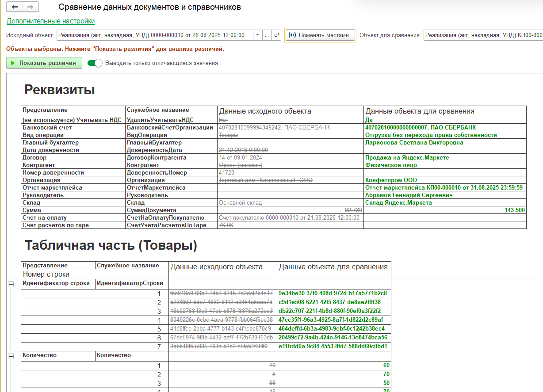
Task: Click the СчетУчетаРасчетовПоТаре service name cell
Action: (172, 225)
